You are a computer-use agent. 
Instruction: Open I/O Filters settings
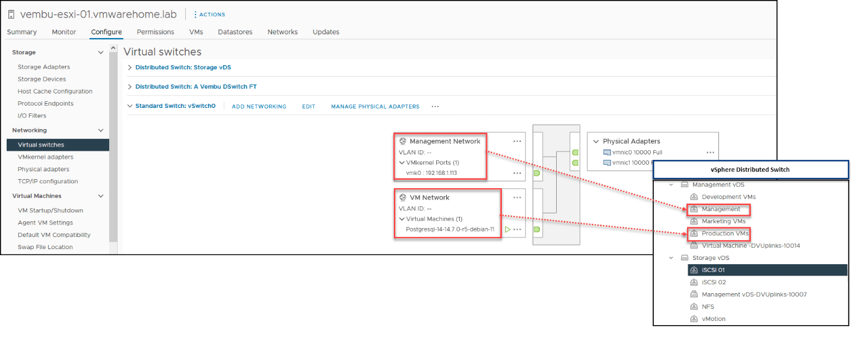coord(32,115)
